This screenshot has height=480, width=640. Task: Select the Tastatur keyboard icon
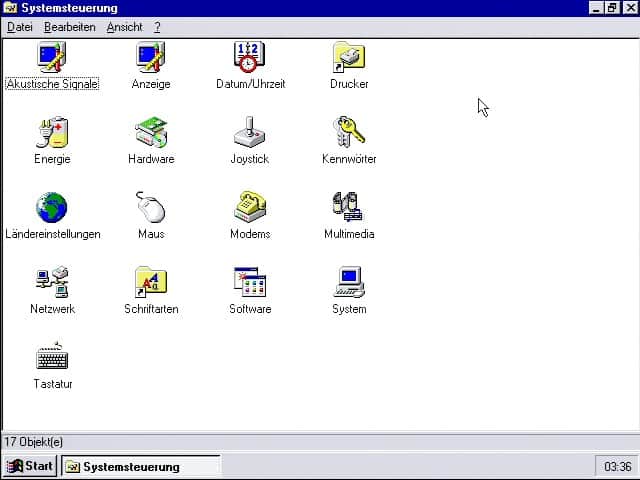(x=52, y=356)
